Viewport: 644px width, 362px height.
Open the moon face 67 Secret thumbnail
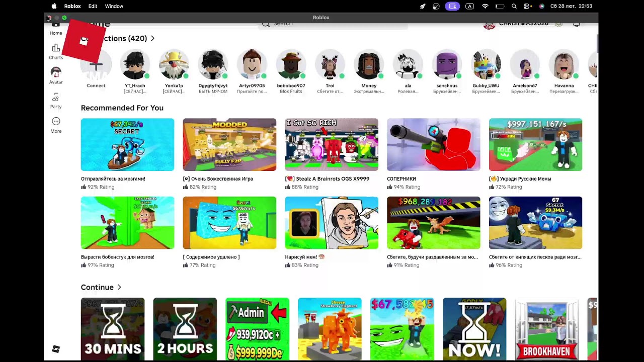point(535,223)
